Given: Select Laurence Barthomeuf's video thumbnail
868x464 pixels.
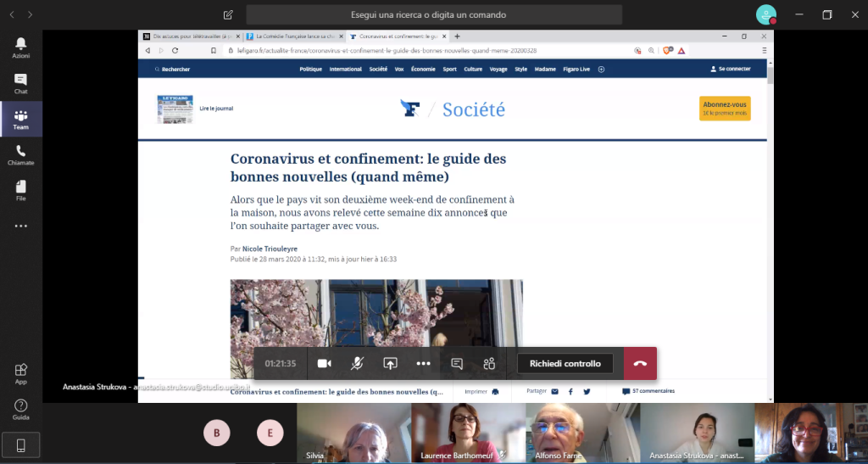Looking at the screenshot, I should click(x=468, y=433).
